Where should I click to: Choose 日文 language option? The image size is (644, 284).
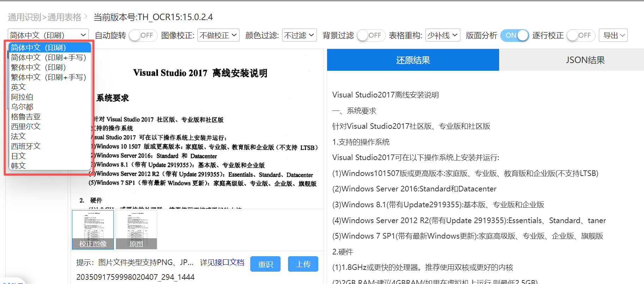50,156
